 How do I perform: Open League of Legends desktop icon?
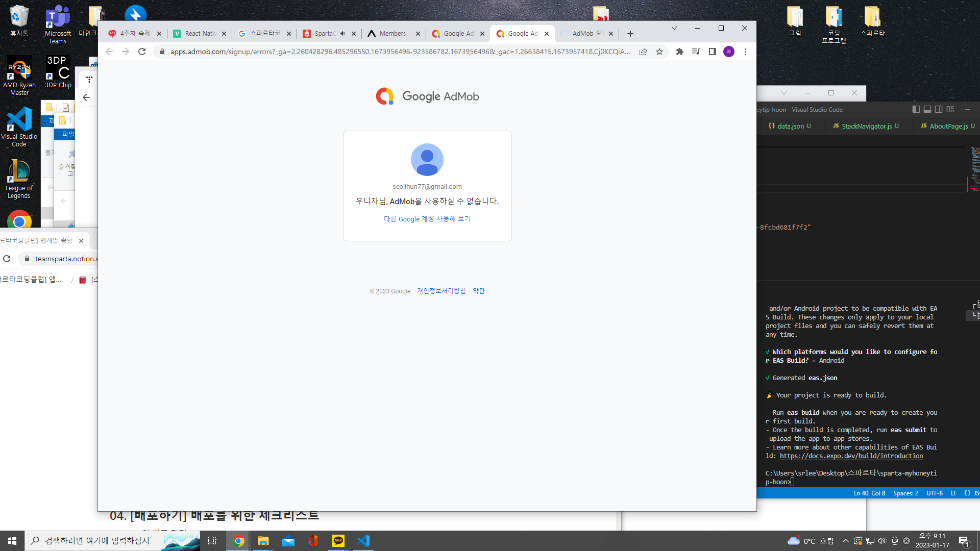[x=19, y=179]
